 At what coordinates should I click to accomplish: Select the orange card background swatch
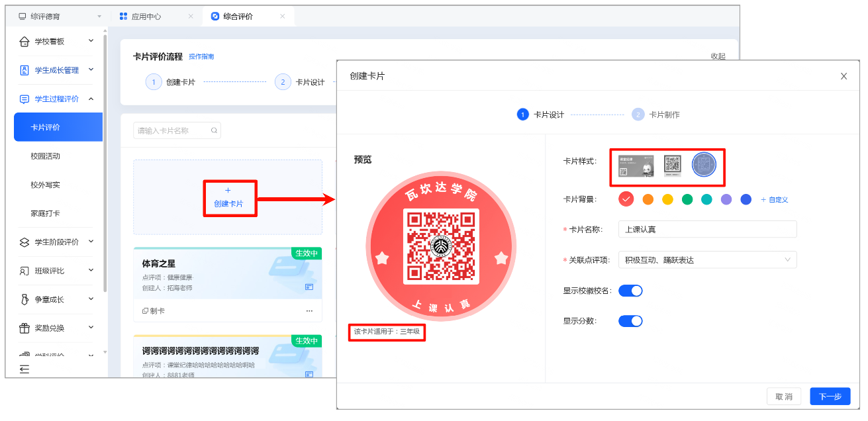648,199
